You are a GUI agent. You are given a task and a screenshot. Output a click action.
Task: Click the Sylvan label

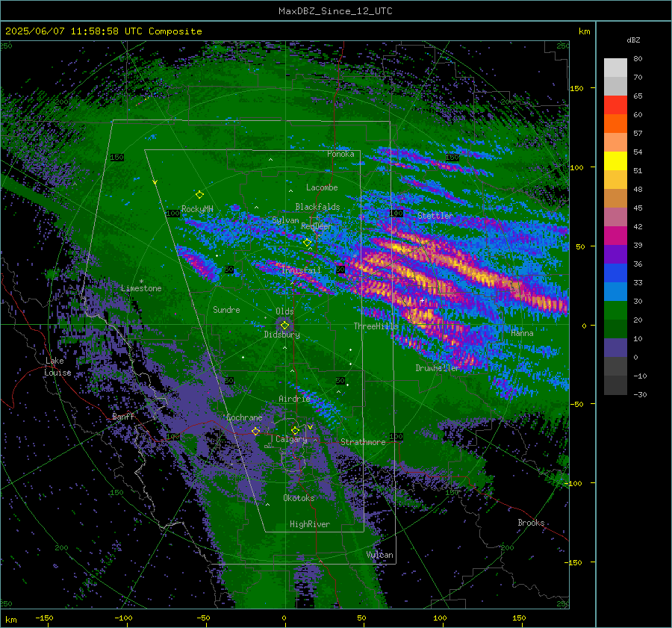point(285,220)
